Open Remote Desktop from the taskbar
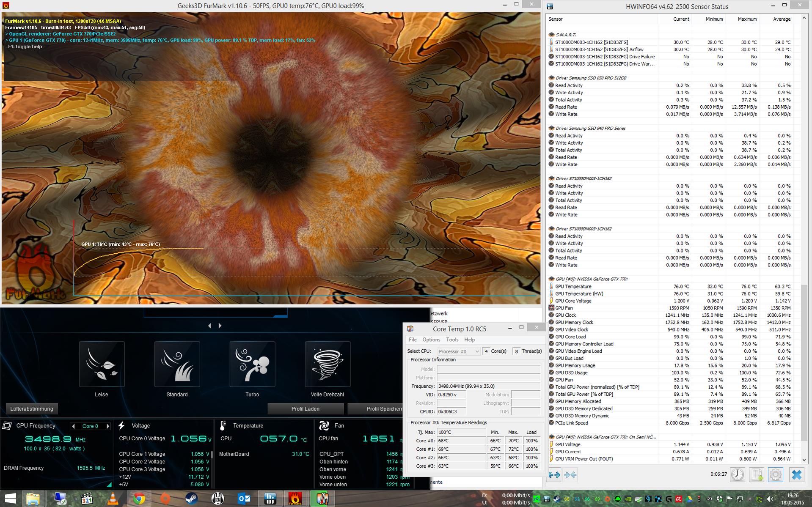 pos(60,499)
